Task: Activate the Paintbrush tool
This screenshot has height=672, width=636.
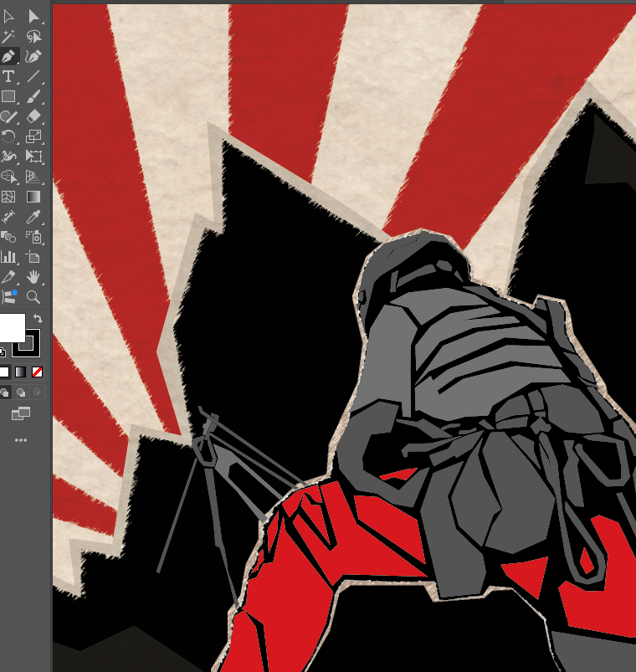Action: [x=33, y=96]
